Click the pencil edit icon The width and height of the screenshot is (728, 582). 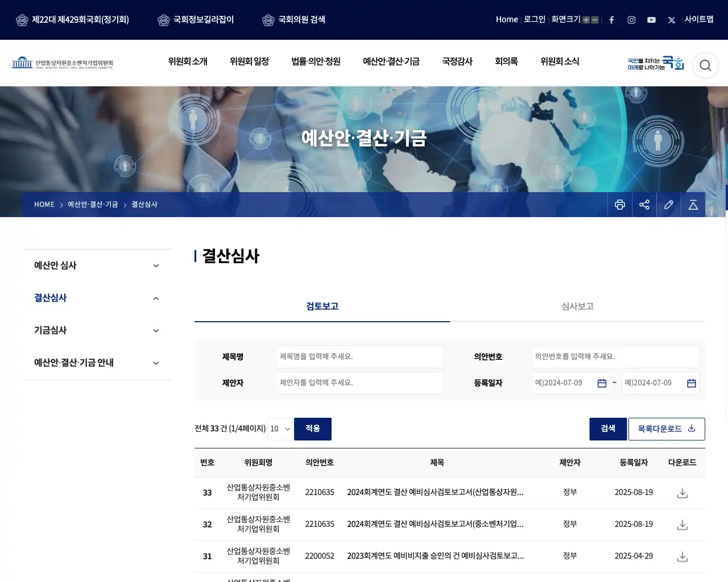tap(669, 205)
